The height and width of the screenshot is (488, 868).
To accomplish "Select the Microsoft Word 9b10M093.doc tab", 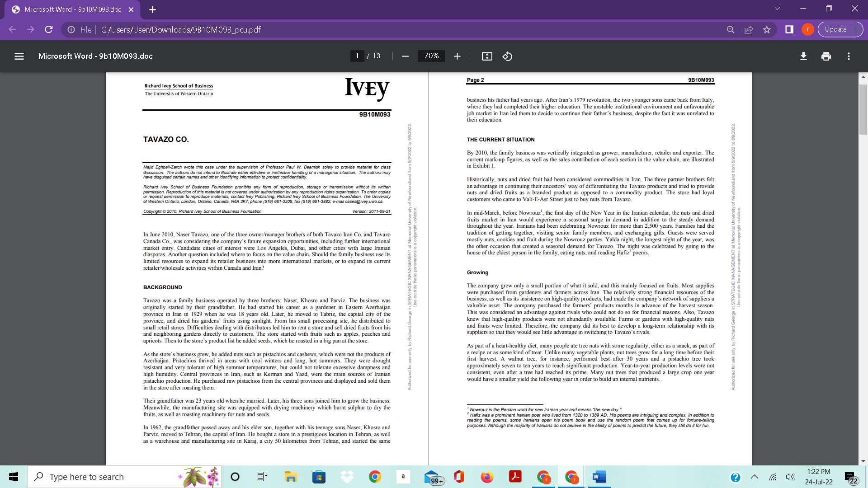I will click(x=72, y=9).
